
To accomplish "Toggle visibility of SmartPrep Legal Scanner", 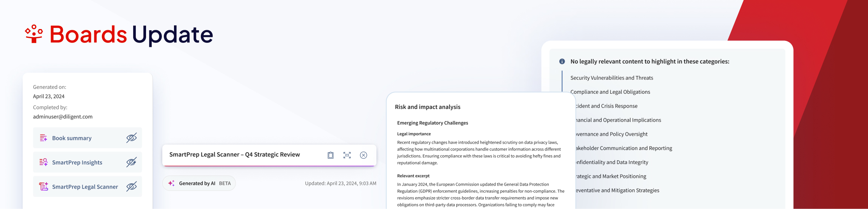I will tap(131, 186).
